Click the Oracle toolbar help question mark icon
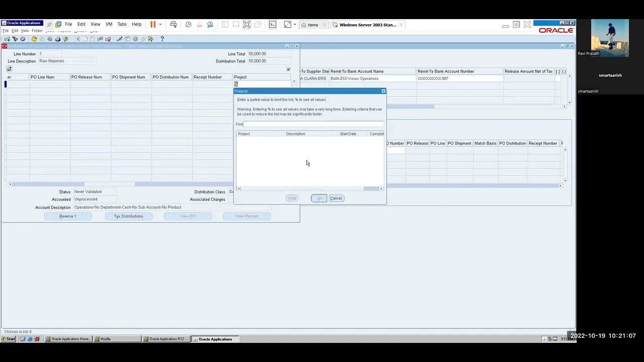644x362 pixels. (x=162, y=39)
